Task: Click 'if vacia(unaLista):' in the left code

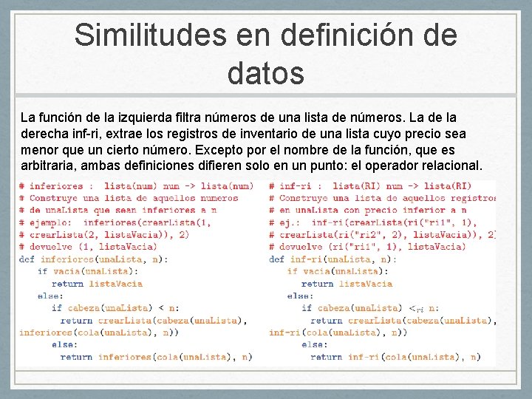Action: click(88, 271)
